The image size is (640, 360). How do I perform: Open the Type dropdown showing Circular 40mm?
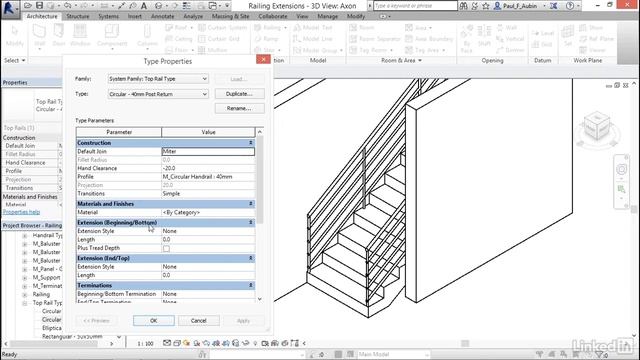pos(158,94)
